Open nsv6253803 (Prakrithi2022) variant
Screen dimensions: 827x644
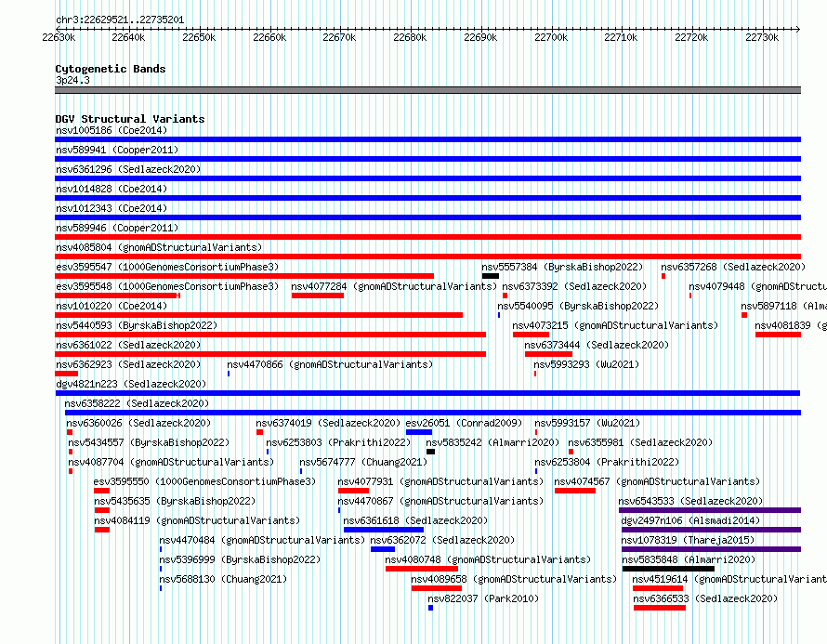coord(338,442)
